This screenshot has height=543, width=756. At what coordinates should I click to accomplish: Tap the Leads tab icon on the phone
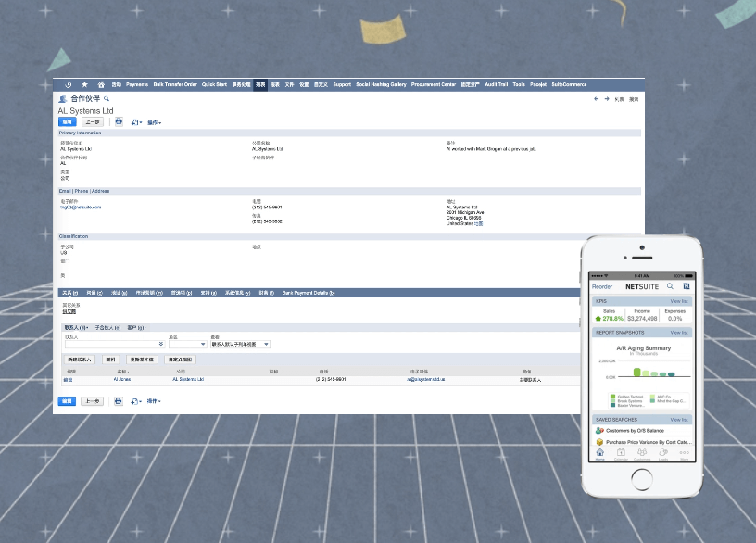[x=663, y=453]
